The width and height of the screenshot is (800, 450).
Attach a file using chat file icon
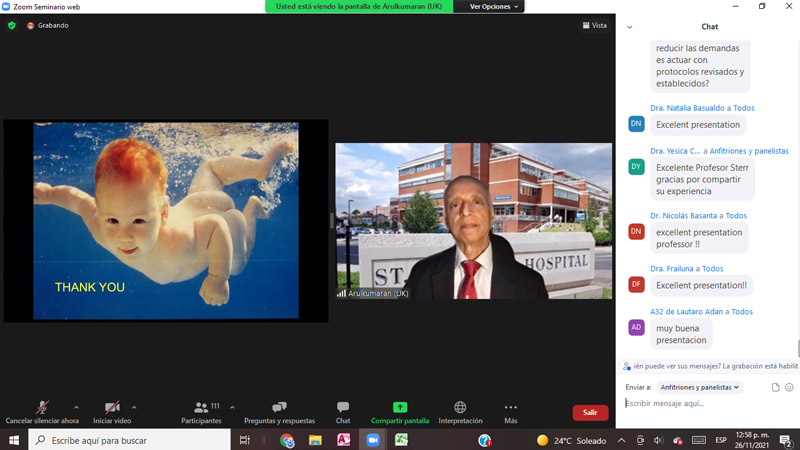coord(776,387)
